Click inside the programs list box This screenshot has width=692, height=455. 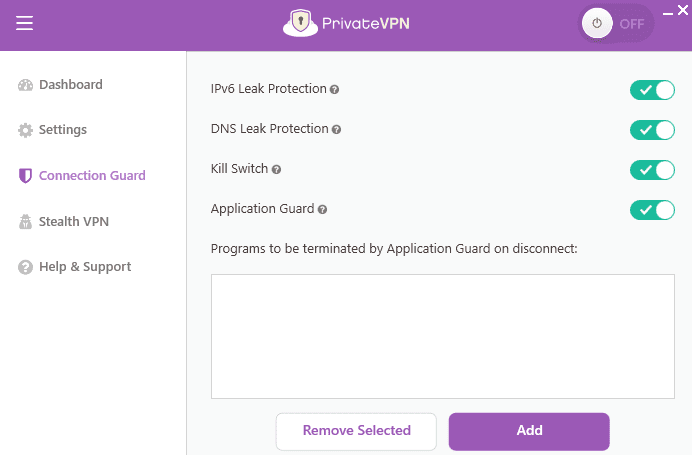coord(442,337)
